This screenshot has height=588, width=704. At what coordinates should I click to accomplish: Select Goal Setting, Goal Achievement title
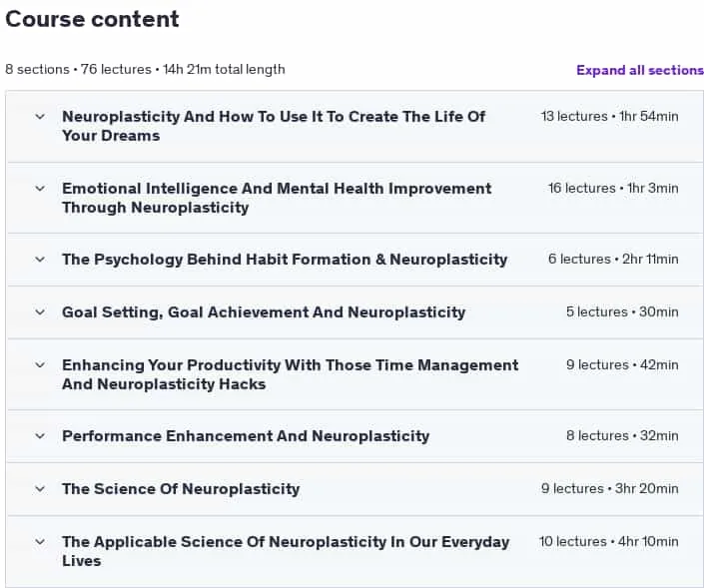point(264,312)
